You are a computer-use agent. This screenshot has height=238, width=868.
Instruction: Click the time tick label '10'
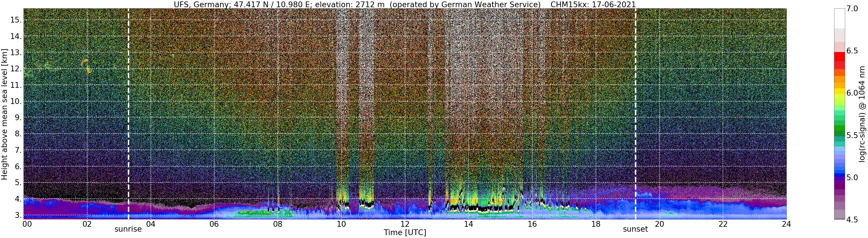[341, 224]
